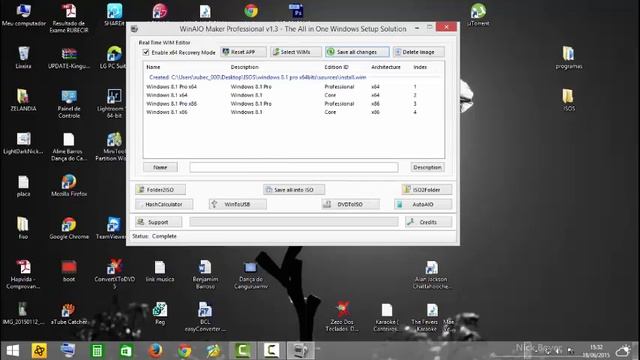This screenshot has height=360, width=640.
Task: Open the link musica file icon
Action: click(160, 271)
